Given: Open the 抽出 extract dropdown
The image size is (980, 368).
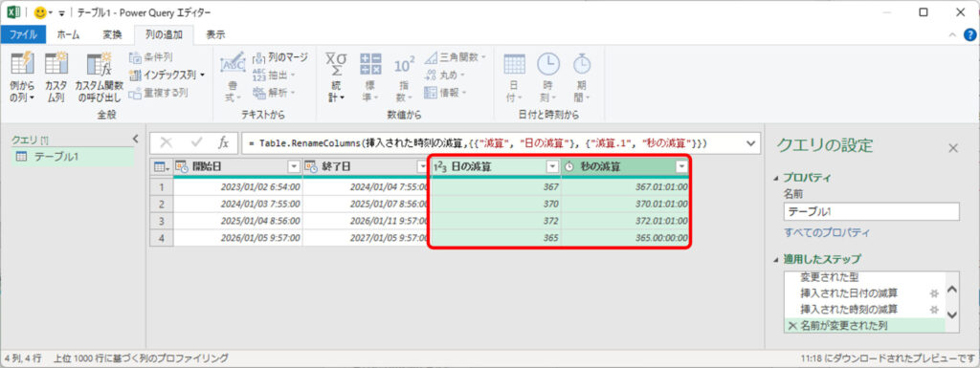Looking at the screenshot, I should pyautogui.click(x=274, y=75).
